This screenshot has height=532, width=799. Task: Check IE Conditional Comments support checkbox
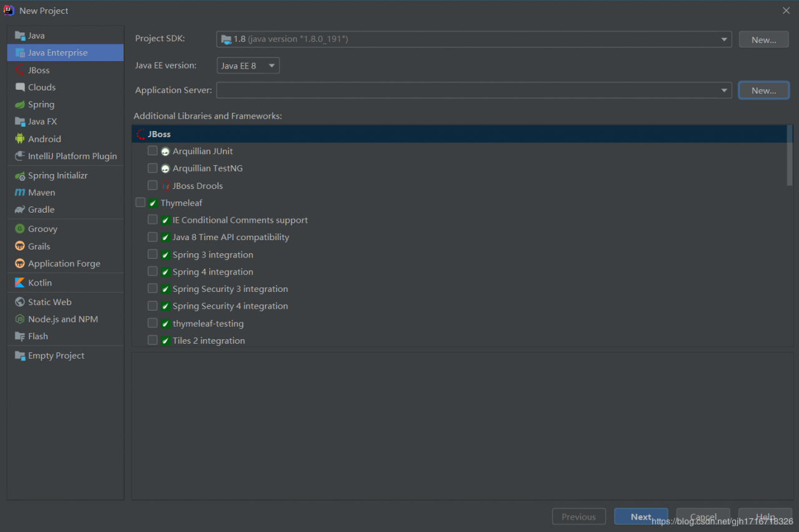[152, 220]
